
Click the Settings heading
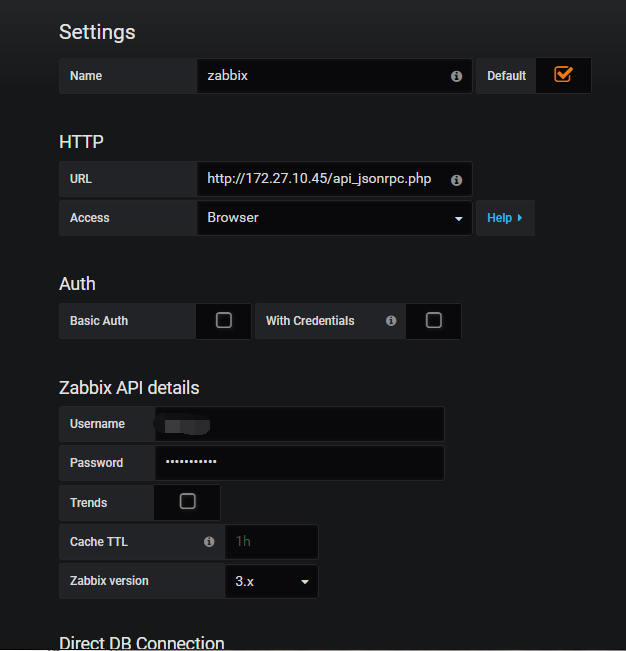[97, 32]
